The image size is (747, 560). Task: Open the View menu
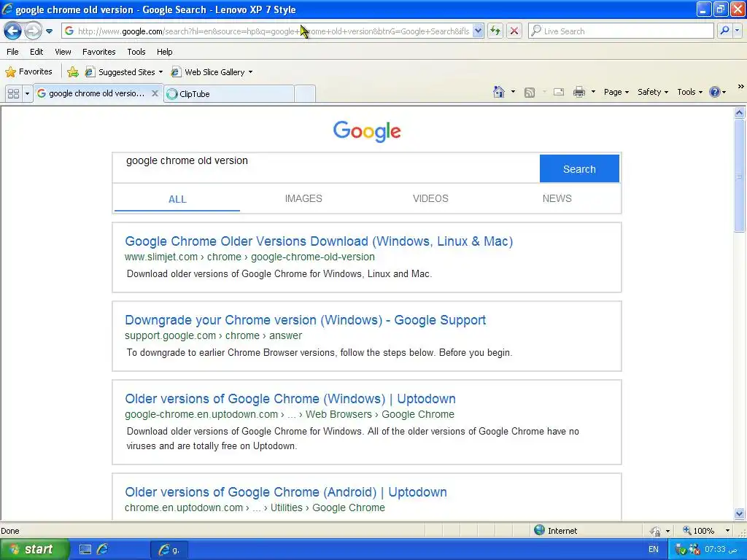coord(63,52)
